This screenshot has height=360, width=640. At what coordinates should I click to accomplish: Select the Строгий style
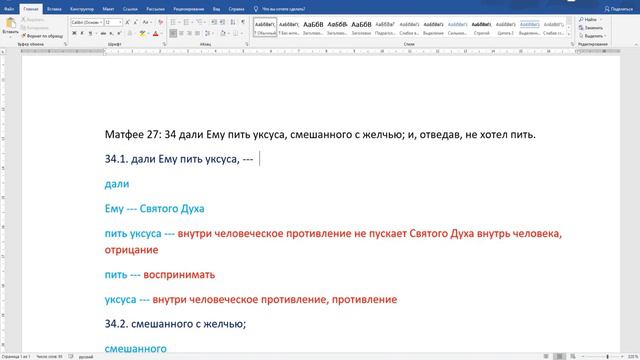[x=482, y=27]
